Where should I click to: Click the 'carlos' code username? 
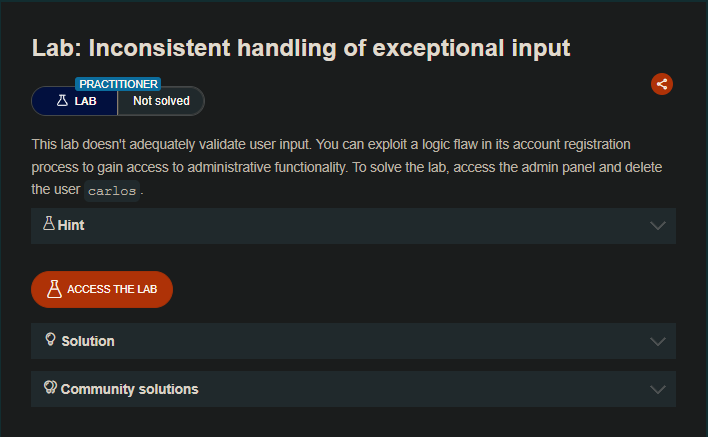pyautogui.click(x=112, y=191)
